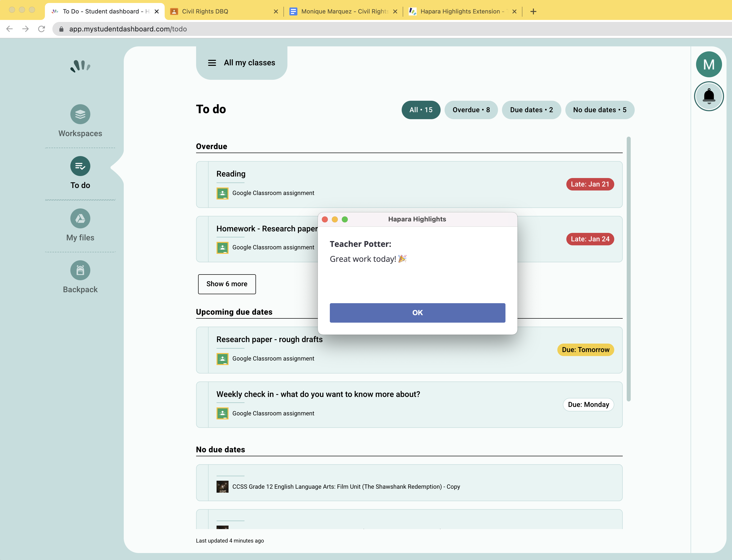Image resolution: width=732 pixels, height=560 pixels.
Task: Go forward using browser forward arrow
Action: (x=25, y=29)
